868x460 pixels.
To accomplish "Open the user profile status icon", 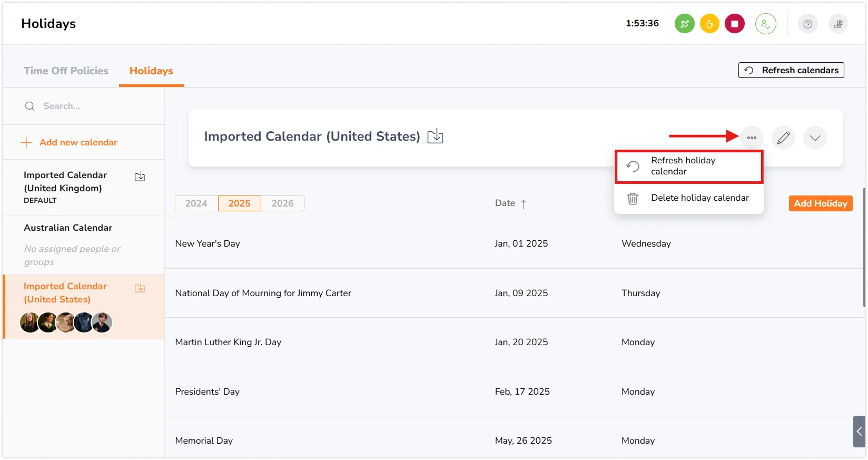I will [765, 24].
